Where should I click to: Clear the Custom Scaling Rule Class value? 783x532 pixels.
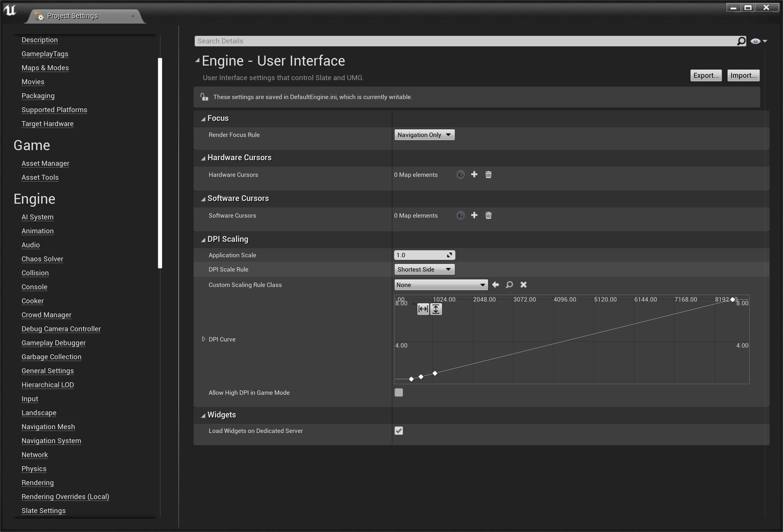coord(524,284)
